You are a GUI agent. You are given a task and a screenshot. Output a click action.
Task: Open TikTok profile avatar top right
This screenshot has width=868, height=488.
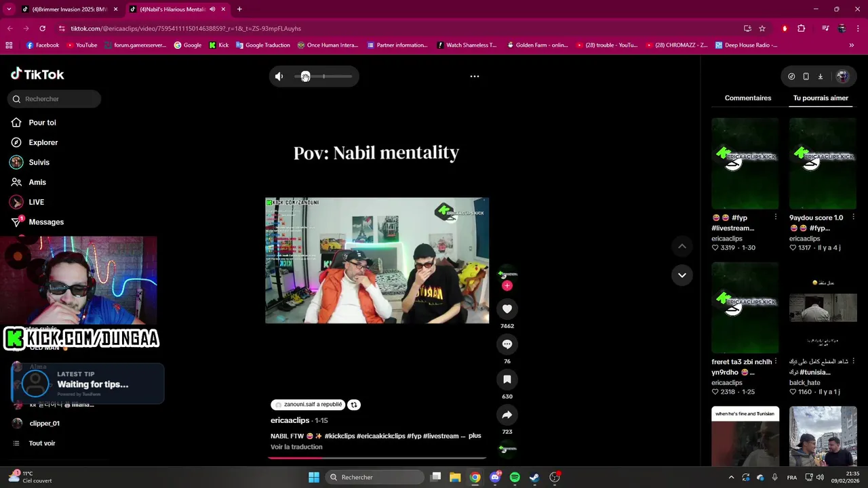(842, 77)
